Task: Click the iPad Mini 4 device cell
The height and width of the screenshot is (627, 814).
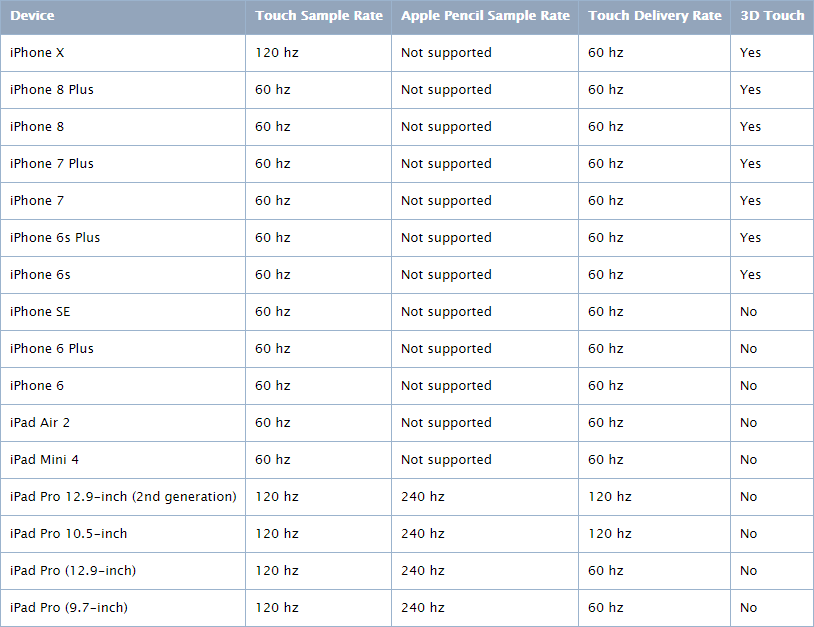Action: pos(43,460)
